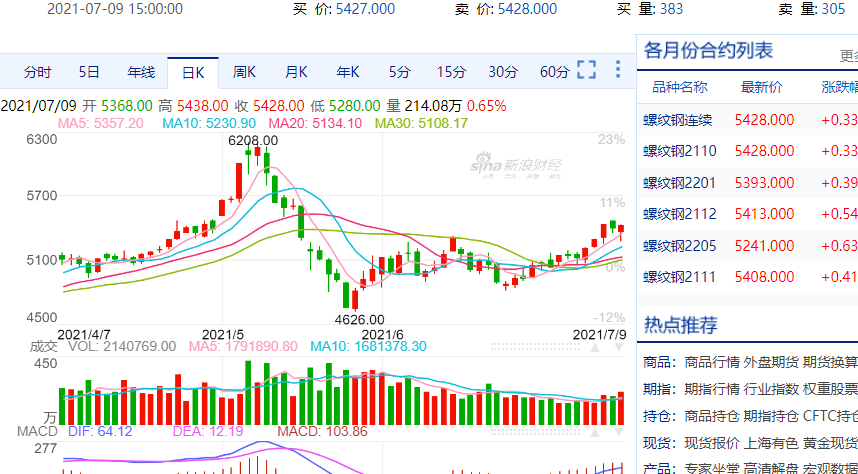Click the highest 6208.00 candlestick
This screenshot has width=858, height=474.
[249, 158]
